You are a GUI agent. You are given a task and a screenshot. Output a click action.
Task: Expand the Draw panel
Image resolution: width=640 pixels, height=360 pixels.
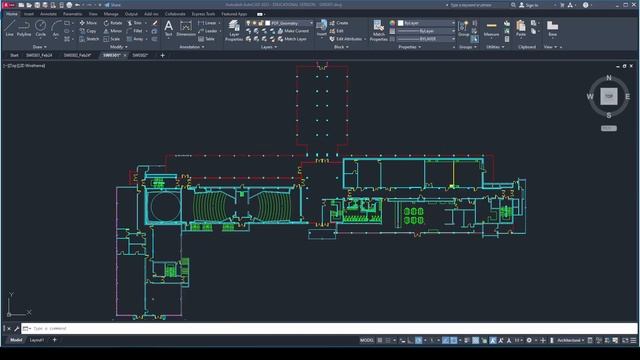[40, 47]
